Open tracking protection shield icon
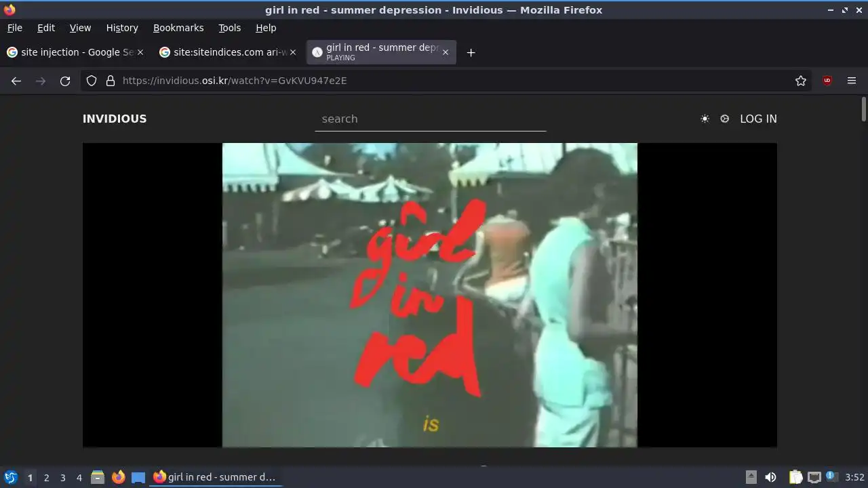 [92, 81]
